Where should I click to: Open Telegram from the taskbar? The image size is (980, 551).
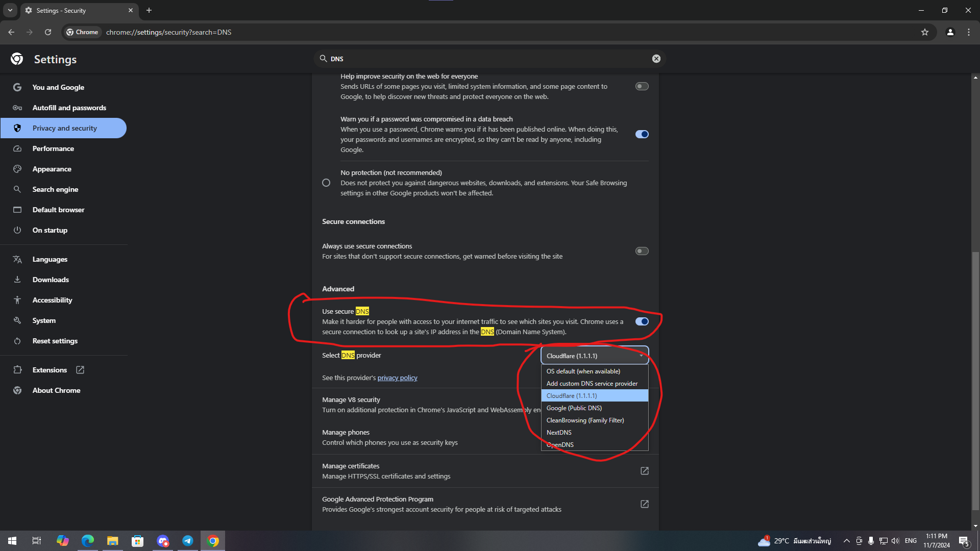coord(188,541)
